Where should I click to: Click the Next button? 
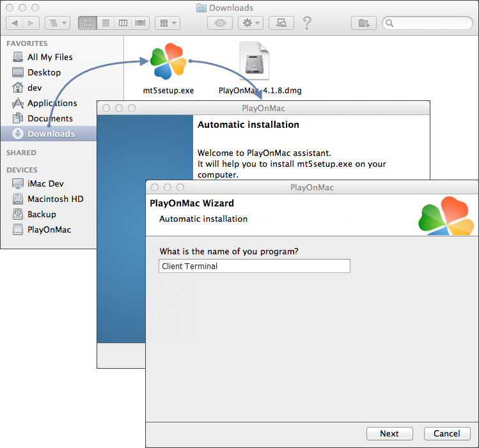pos(389,433)
